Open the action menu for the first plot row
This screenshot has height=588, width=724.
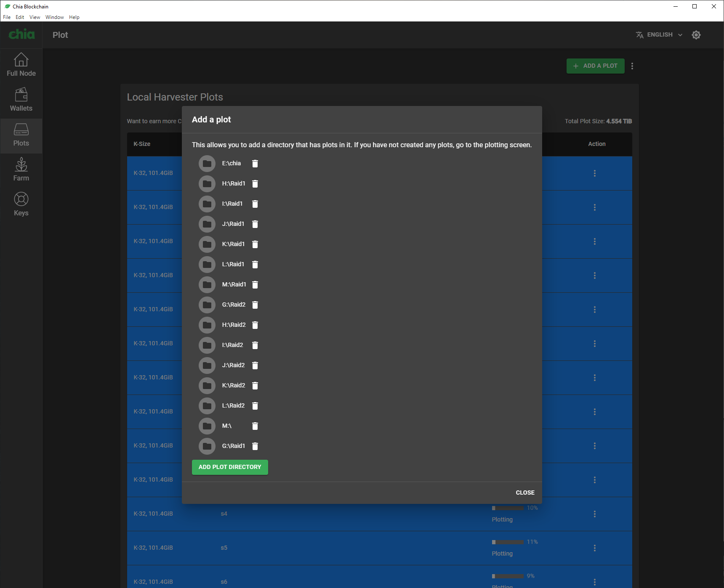point(595,173)
